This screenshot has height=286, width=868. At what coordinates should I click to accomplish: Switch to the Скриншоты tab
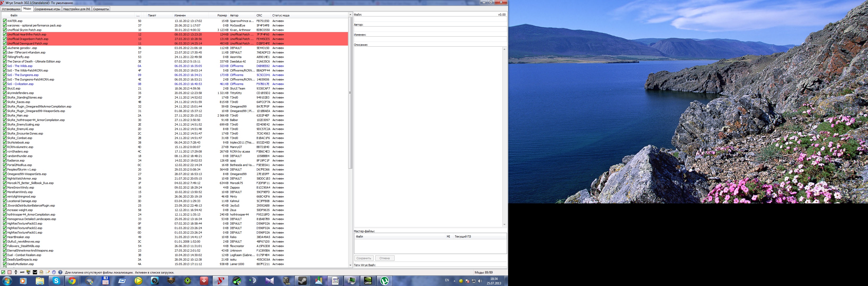coord(101,9)
